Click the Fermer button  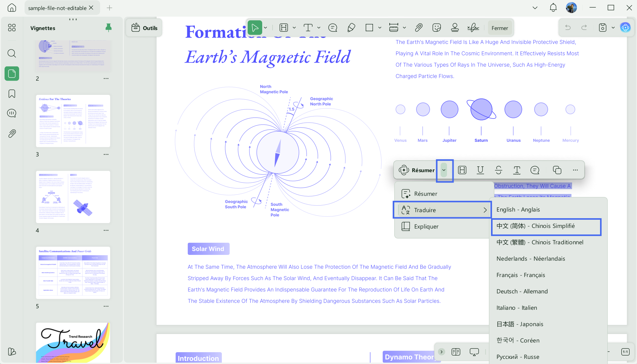coord(500,28)
